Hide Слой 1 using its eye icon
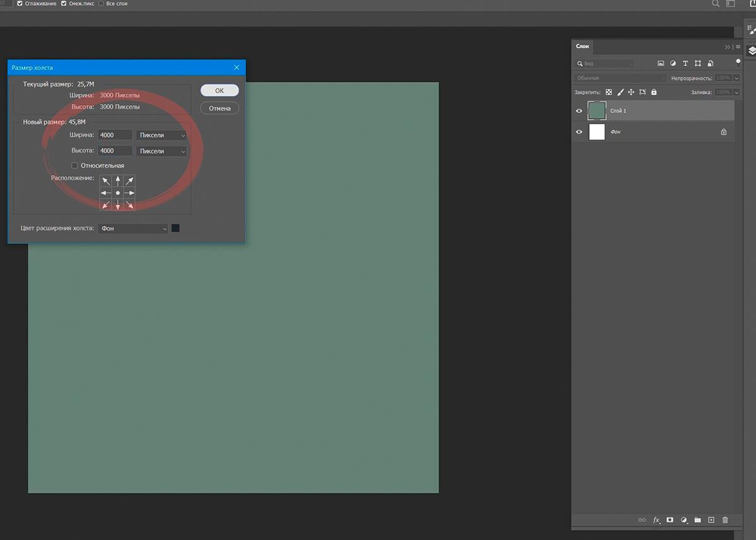This screenshot has height=540, width=756. point(579,111)
